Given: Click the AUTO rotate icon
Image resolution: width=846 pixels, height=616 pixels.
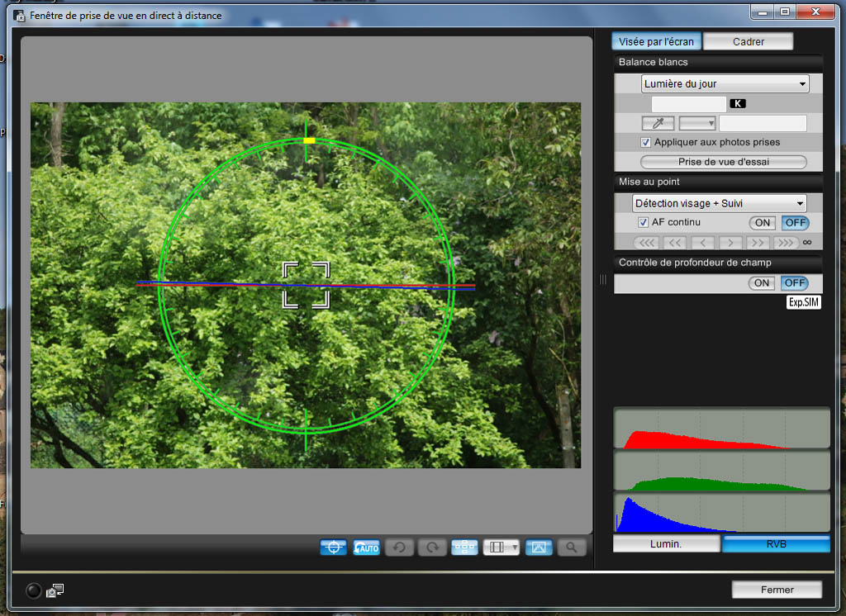Looking at the screenshot, I should coord(367,547).
